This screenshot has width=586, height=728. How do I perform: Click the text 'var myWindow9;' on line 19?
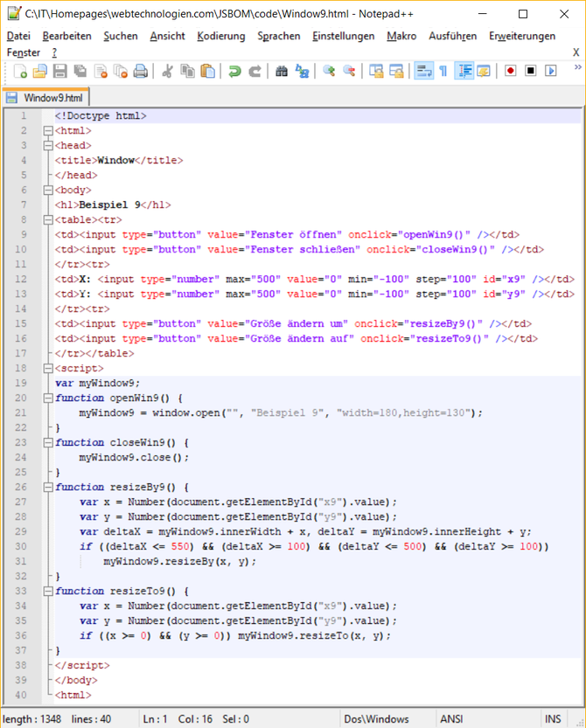(x=97, y=383)
